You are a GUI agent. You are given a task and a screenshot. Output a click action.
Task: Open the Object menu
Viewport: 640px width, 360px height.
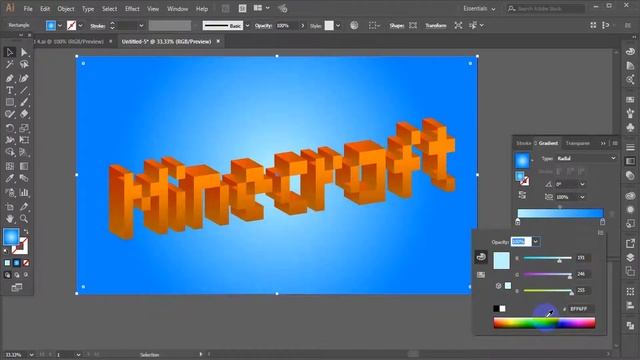point(66,9)
